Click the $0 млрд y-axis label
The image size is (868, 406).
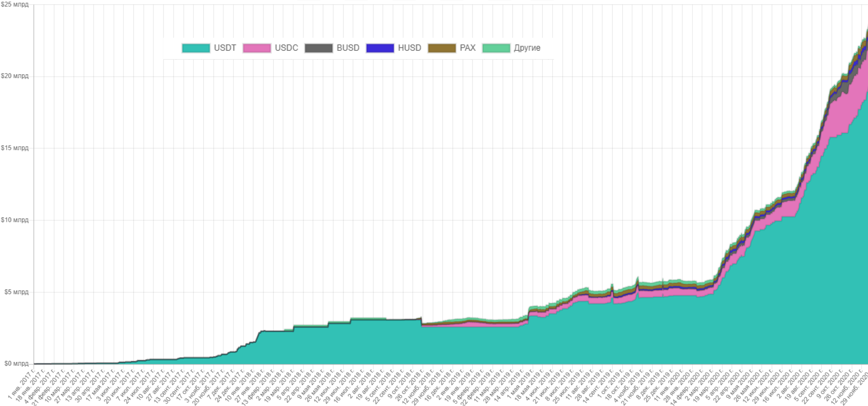[x=16, y=363]
